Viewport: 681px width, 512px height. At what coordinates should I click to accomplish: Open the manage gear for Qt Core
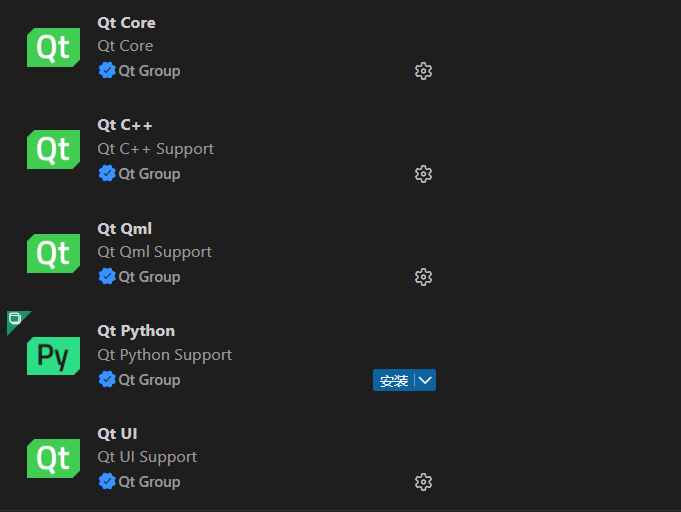click(423, 71)
